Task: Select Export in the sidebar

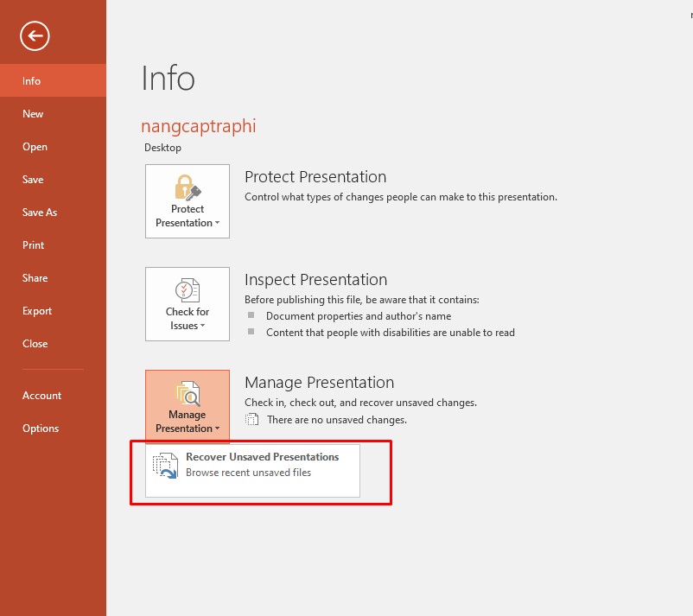Action: coord(53,311)
